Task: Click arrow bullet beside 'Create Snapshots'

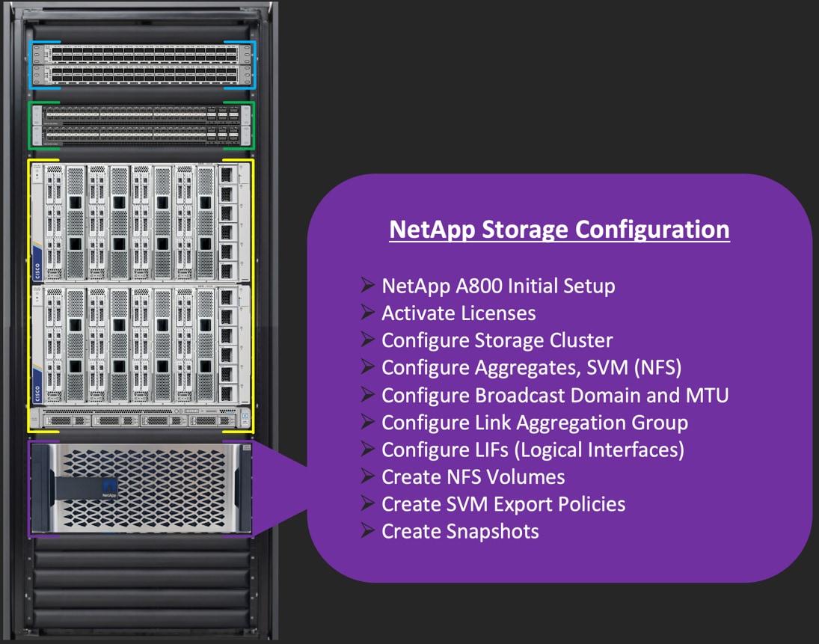Action: [368, 530]
